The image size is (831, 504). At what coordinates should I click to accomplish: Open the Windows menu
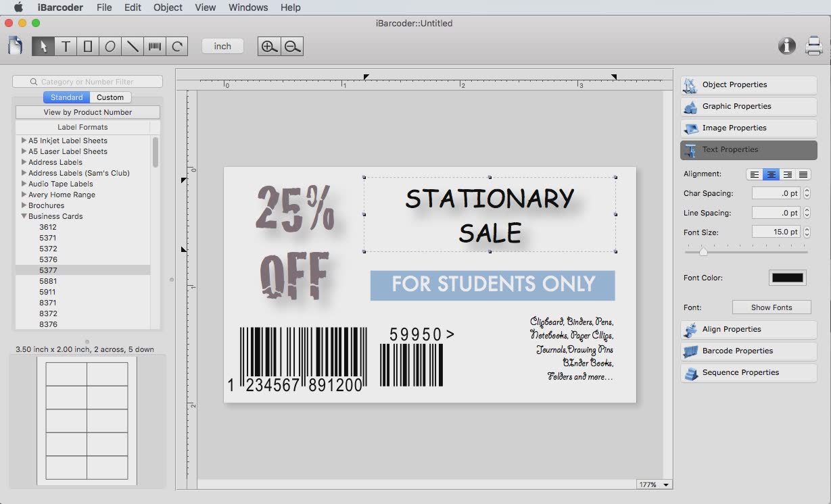coord(248,7)
